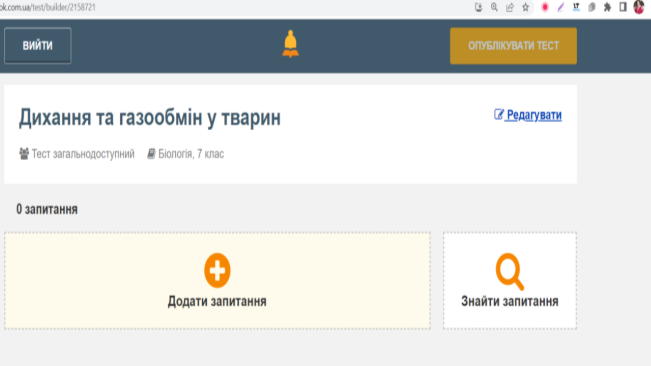Open the red record extension icon
Image resolution: width=651 pixels, height=366 pixels.
(545, 7)
